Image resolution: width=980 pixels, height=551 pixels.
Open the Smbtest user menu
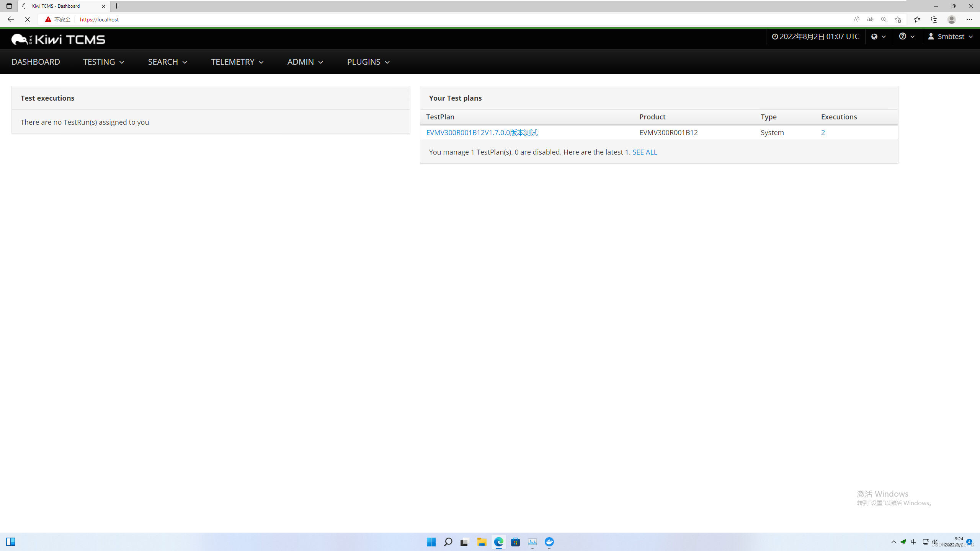click(x=951, y=36)
